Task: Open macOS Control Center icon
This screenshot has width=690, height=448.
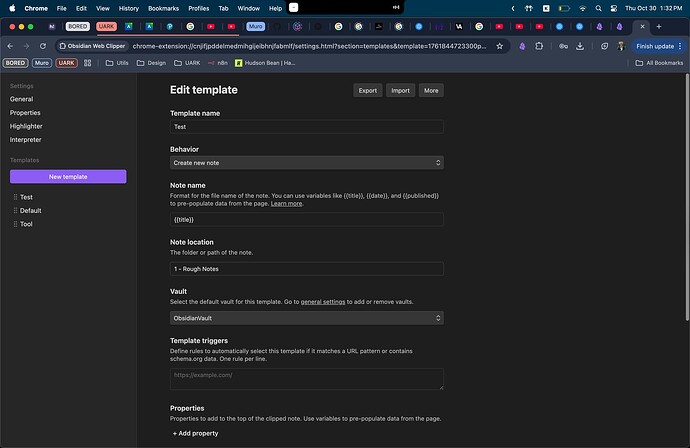Action: 614,8
